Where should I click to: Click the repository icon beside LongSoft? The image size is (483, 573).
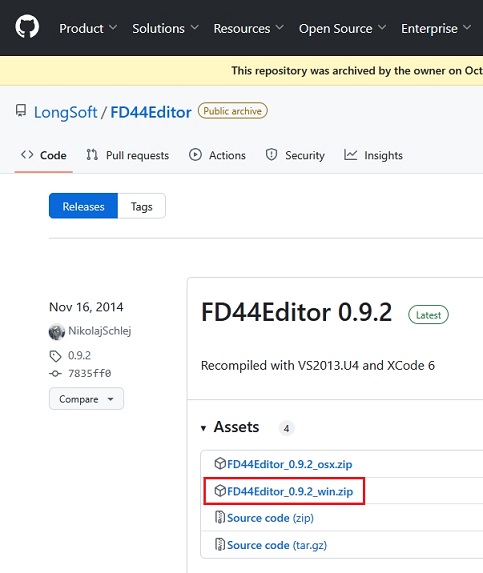coord(21,111)
